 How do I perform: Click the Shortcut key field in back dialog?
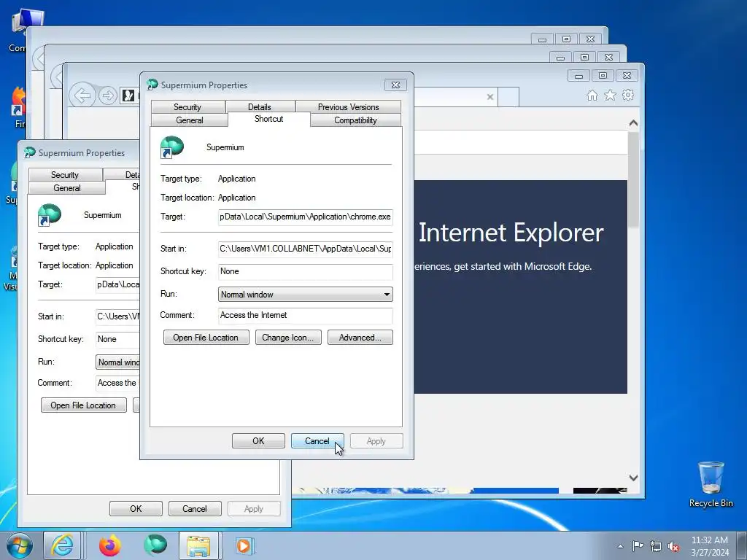(117, 339)
